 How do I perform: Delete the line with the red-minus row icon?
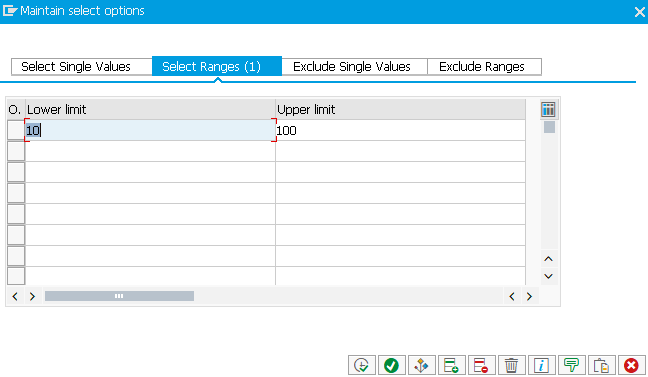pos(481,365)
